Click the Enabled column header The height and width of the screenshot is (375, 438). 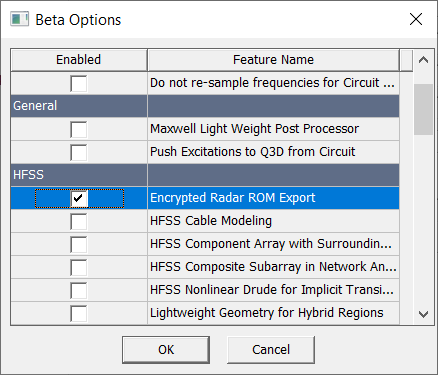[x=79, y=60]
